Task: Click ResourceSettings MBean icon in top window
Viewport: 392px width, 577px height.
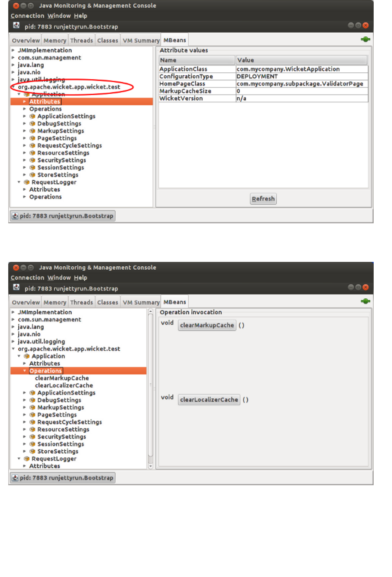Action: pos(33,153)
